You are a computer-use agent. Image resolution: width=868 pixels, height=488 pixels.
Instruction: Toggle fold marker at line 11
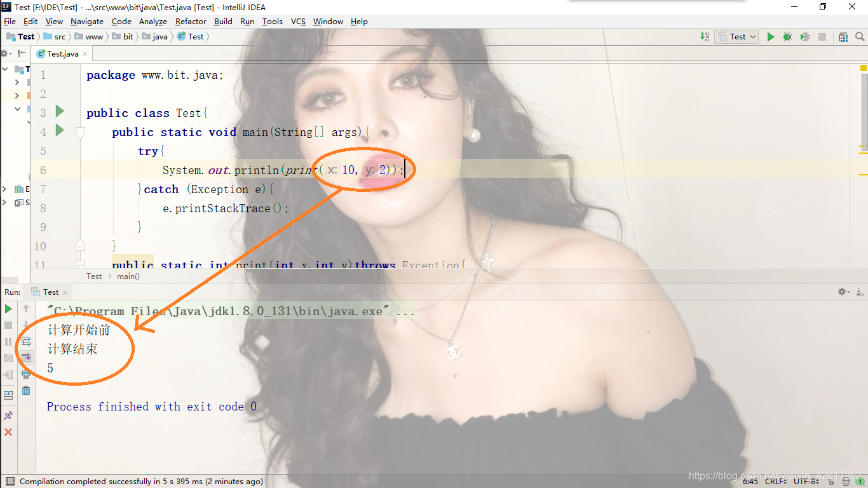click(x=80, y=264)
